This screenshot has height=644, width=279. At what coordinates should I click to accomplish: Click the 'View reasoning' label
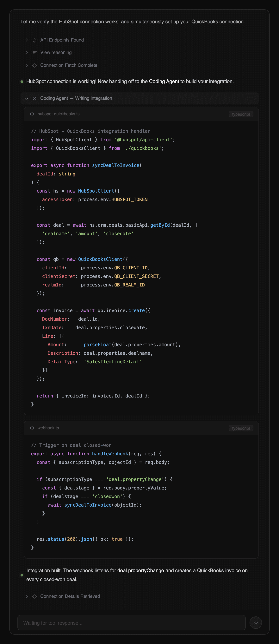(x=56, y=52)
